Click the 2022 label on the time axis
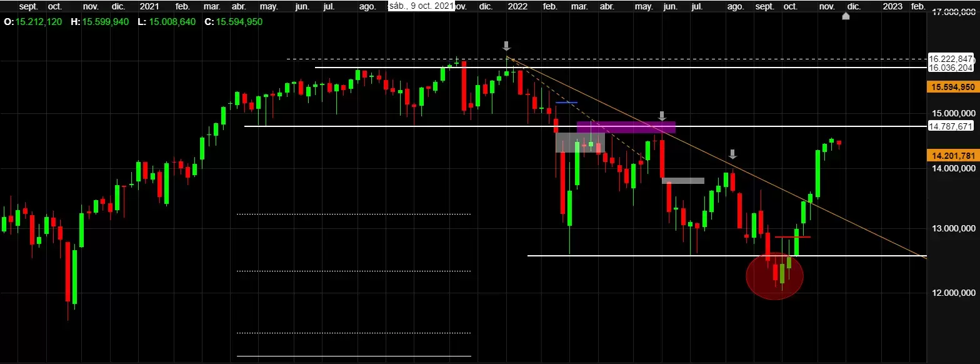Image resolution: width=980 pixels, height=364 pixels. click(x=517, y=6)
